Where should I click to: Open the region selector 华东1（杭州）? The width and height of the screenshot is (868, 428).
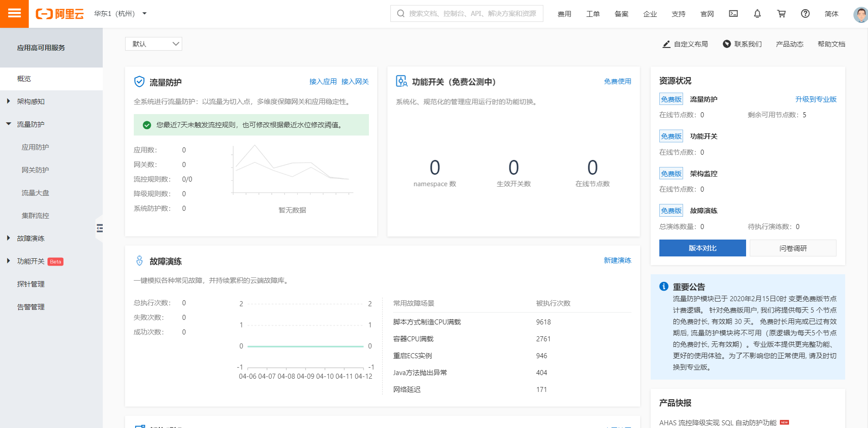coord(121,14)
